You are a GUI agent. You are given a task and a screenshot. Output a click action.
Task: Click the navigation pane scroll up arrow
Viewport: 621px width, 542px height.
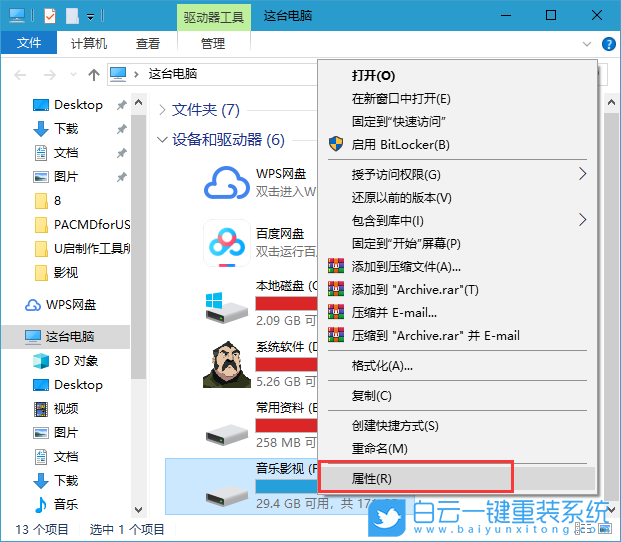[138, 103]
